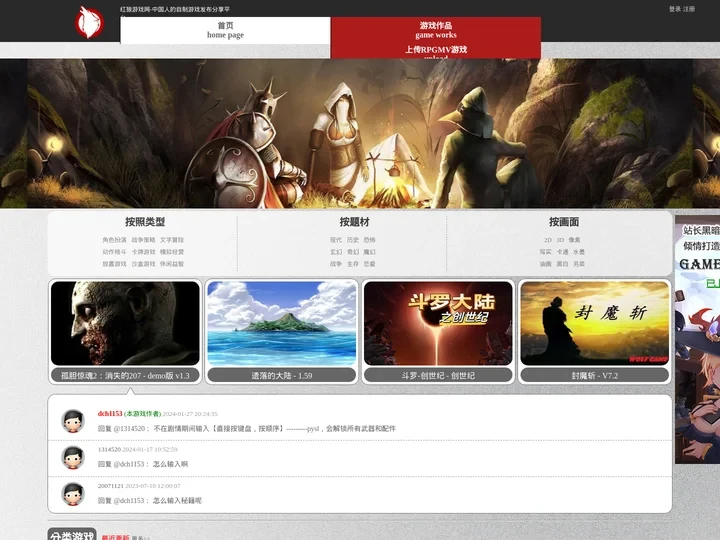Open the 封魔斩 cover thumbnail

[x=595, y=323]
